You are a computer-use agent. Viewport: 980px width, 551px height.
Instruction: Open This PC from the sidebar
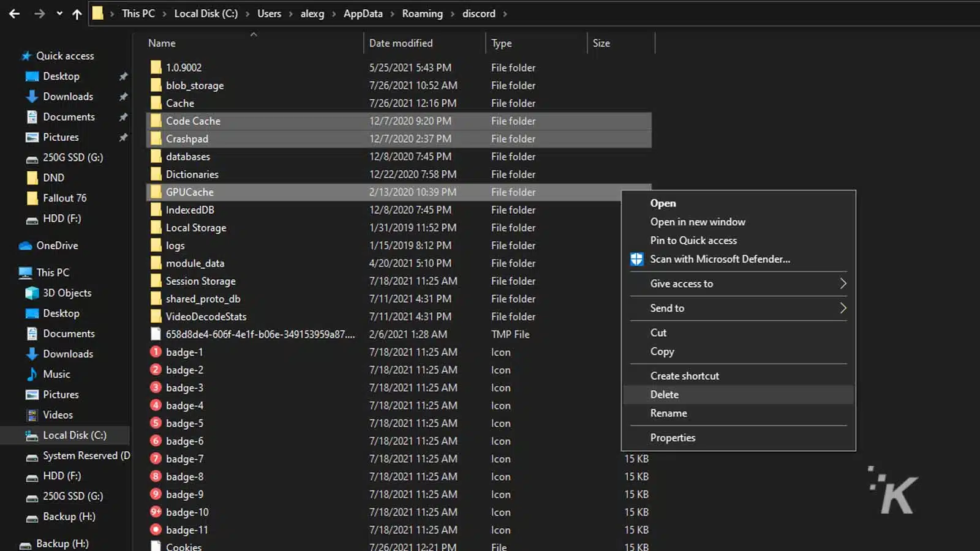[51, 272]
